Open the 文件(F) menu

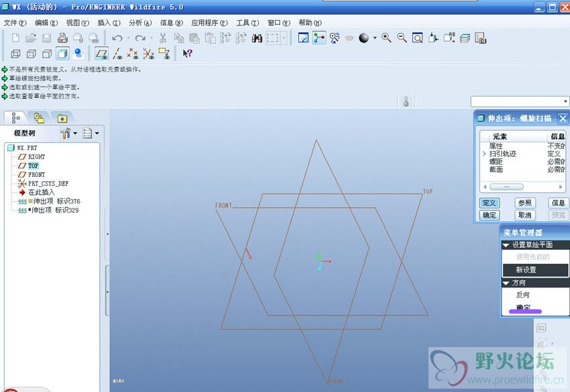(x=15, y=23)
